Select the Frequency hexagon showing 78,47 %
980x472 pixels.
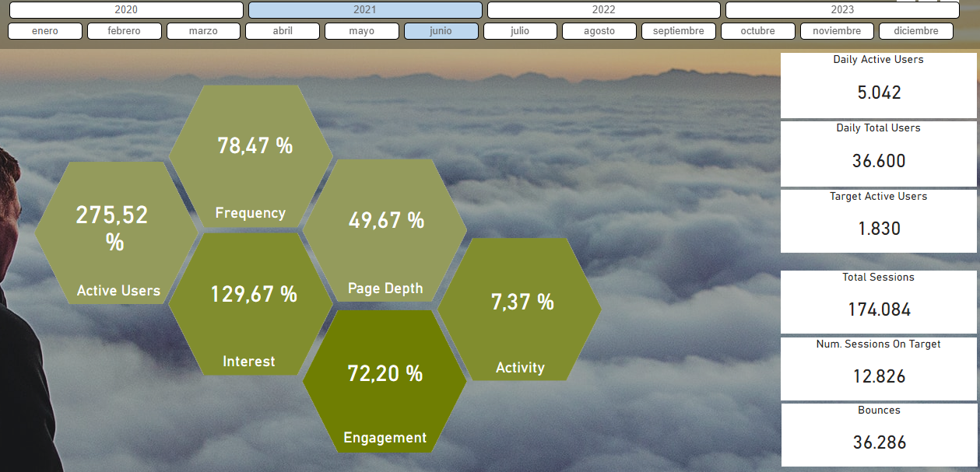click(x=250, y=156)
